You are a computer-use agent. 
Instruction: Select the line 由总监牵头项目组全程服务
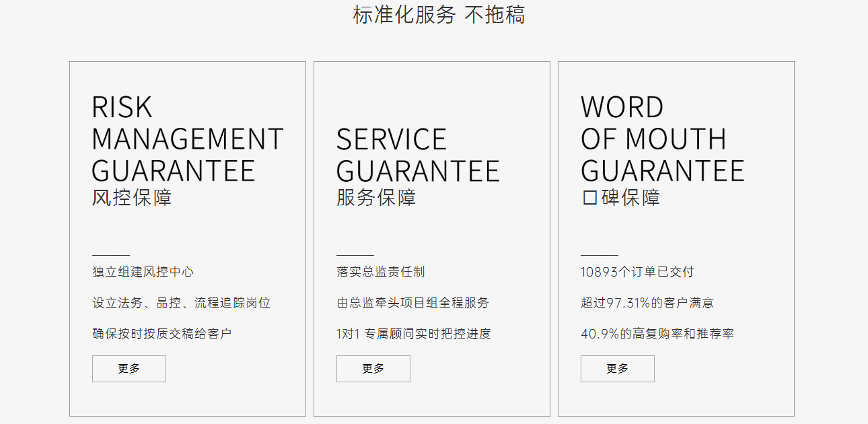[x=412, y=303]
